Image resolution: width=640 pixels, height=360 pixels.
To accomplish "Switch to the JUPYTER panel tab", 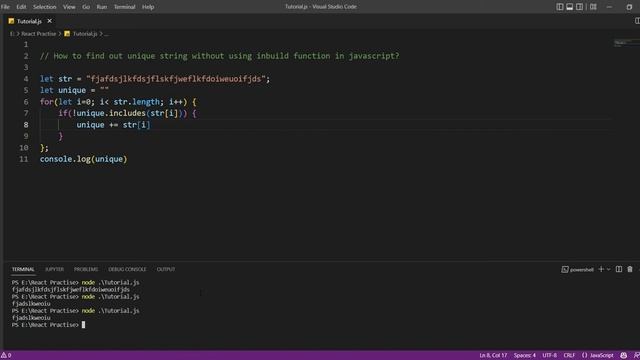I will point(54,269).
